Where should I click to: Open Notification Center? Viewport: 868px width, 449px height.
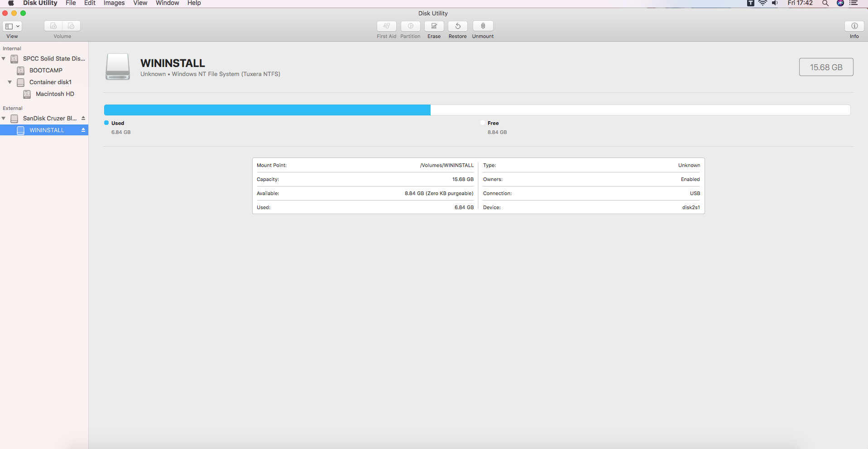pyautogui.click(x=854, y=3)
